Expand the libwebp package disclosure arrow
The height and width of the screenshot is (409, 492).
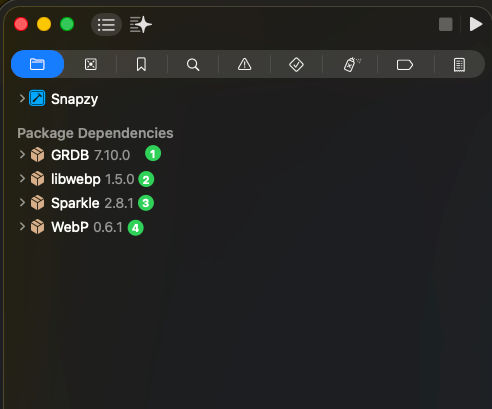(x=22, y=178)
